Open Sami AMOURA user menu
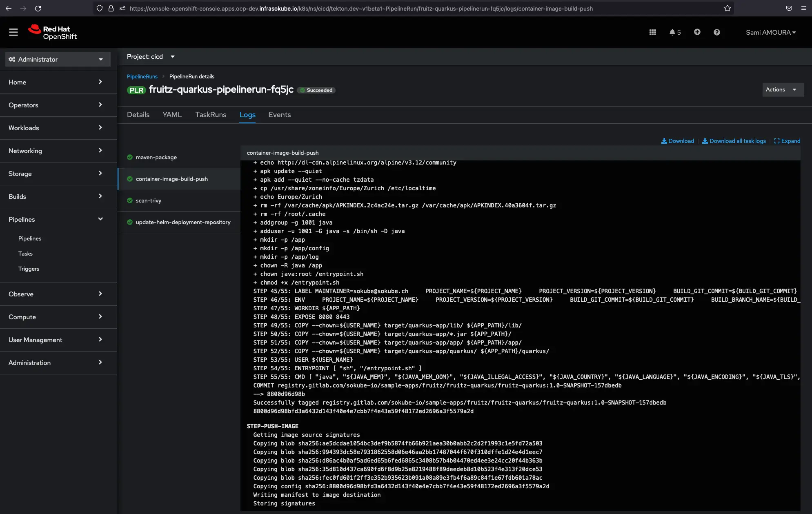Image resolution: width=812 pixels, height=514 pixels. pos(771,32)
